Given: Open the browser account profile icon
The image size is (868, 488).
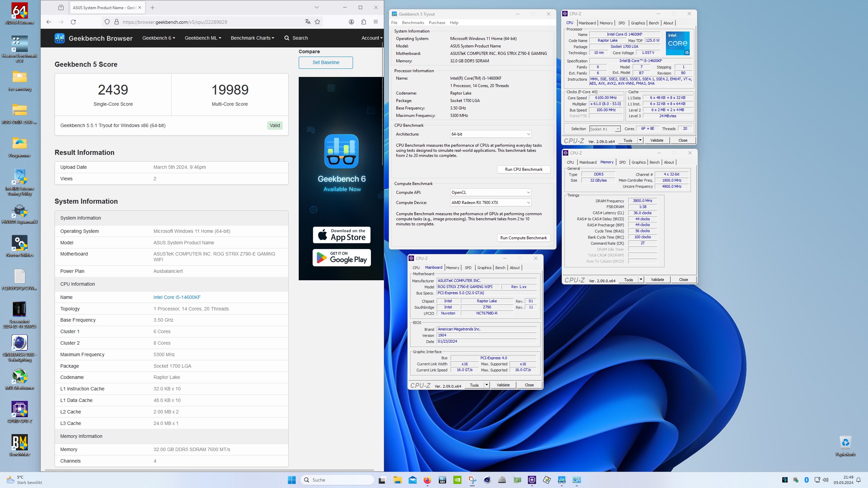Looking at the screenshot, I should coord(351,22).
